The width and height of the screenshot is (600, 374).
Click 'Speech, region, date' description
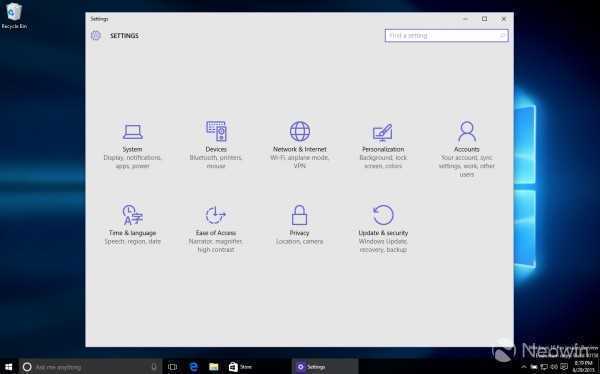(132, 242)
